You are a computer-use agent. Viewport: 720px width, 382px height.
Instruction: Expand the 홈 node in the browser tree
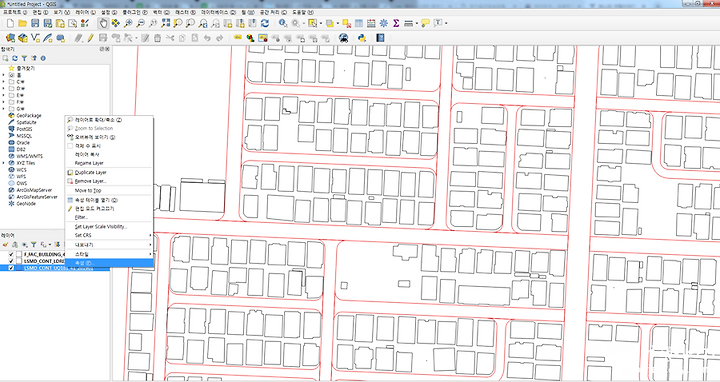[4, 75]
